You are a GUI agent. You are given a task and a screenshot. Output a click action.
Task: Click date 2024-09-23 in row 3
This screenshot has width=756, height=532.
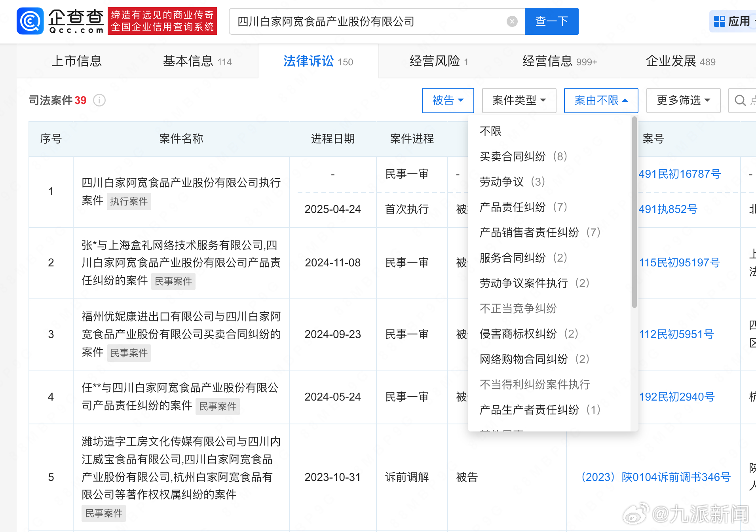click(332, 334)
